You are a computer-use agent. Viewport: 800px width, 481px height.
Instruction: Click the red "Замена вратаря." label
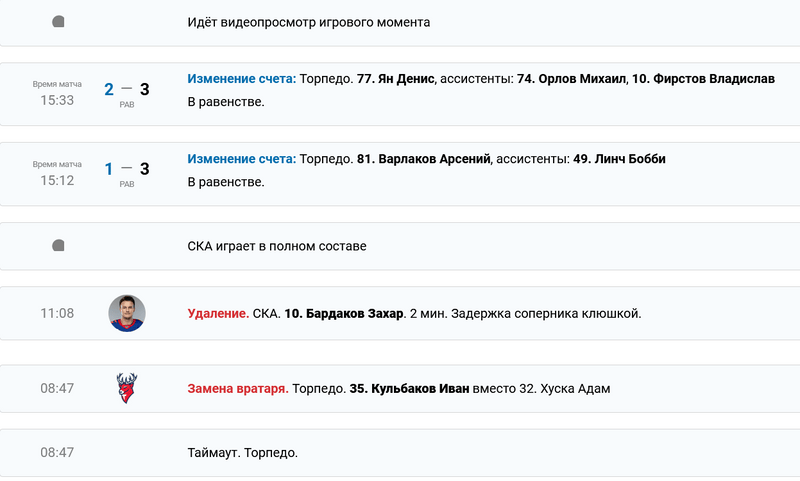pyautogui.click(x=238, y=388)
